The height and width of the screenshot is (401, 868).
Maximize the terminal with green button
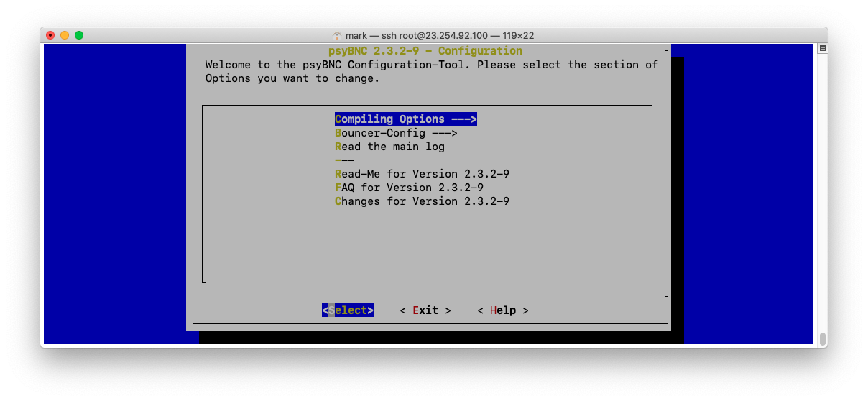coord(79,35)
